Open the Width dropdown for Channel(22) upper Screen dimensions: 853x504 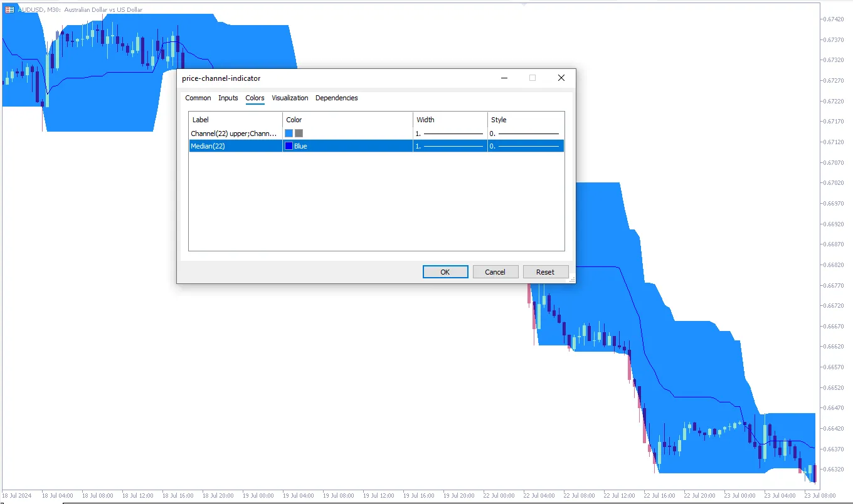tap(450, 134)
